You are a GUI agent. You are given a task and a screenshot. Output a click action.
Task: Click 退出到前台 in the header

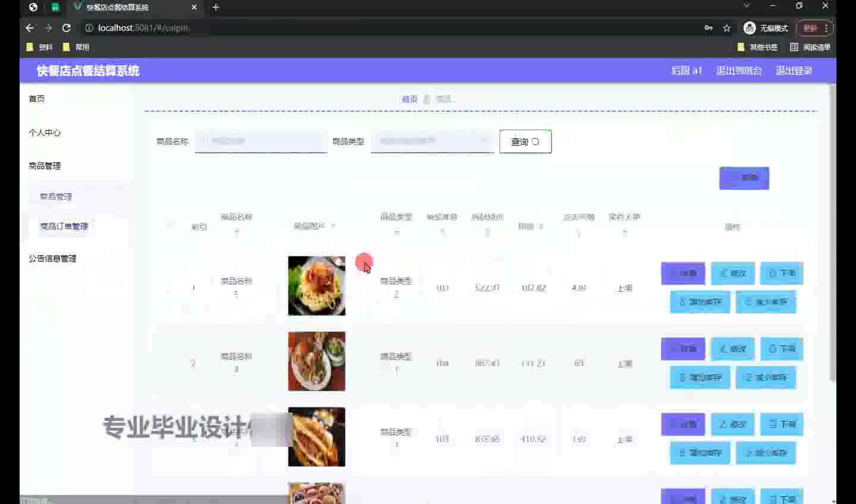coord(739,71)
